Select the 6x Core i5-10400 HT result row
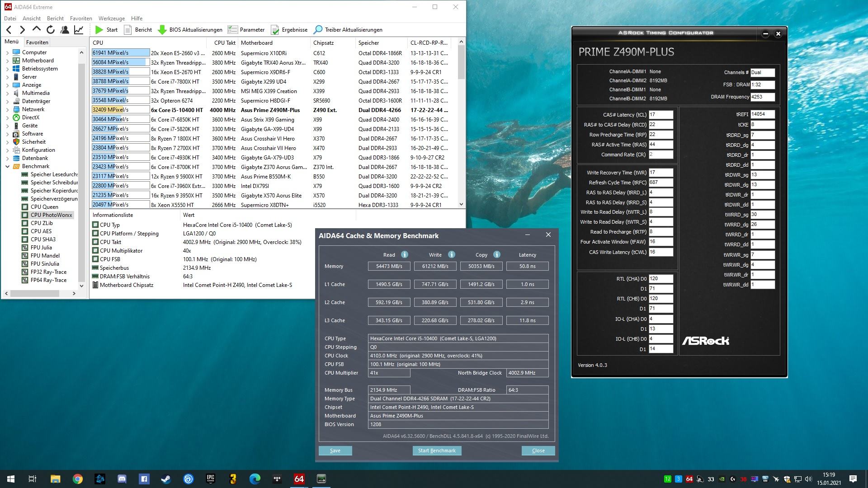 [x=270, y=110]
